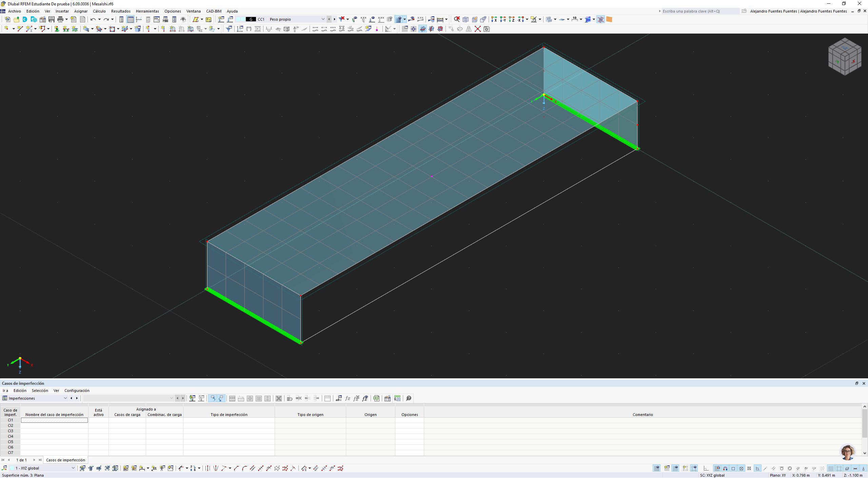Click the keyword search input field
The width and height of the screenshot is (868, 478).
tap(700, 11)
